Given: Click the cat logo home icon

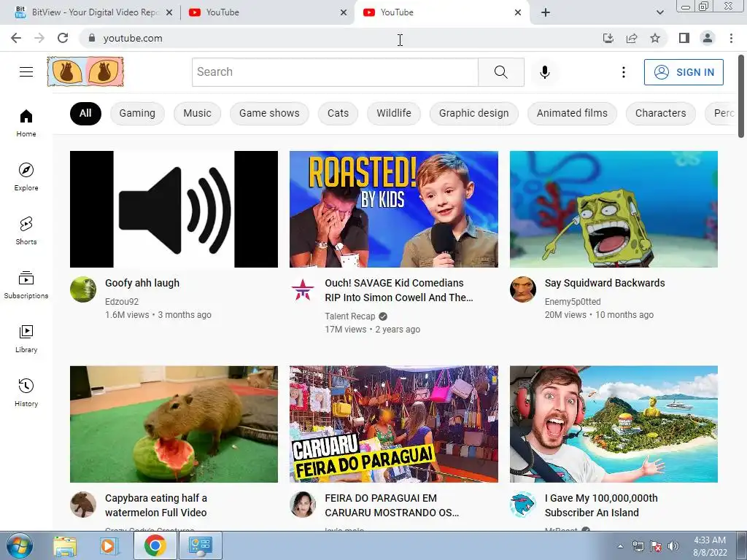Looking at the screenshot, I should [85, 72].
